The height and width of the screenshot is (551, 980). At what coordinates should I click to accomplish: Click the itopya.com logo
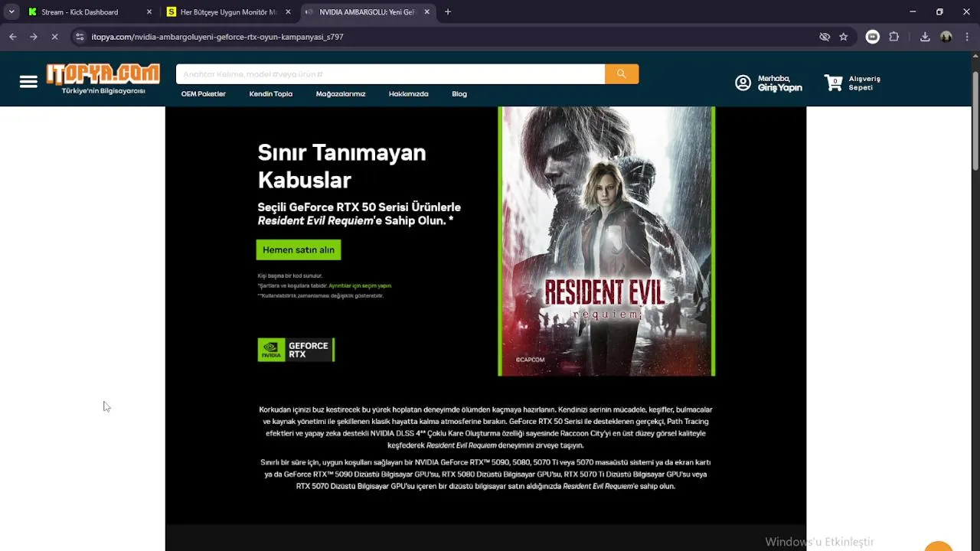click(103, 73)
